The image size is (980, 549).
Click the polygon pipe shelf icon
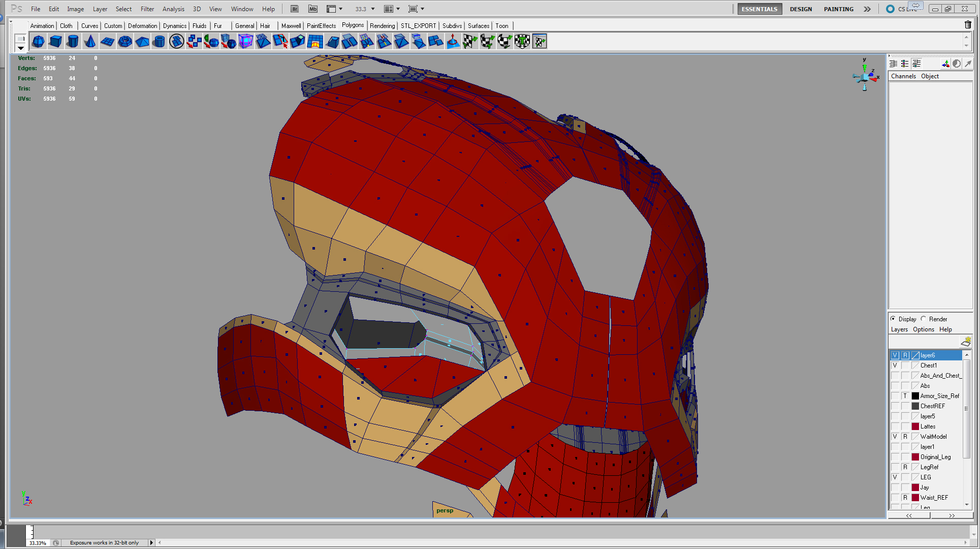pos(159,41)
